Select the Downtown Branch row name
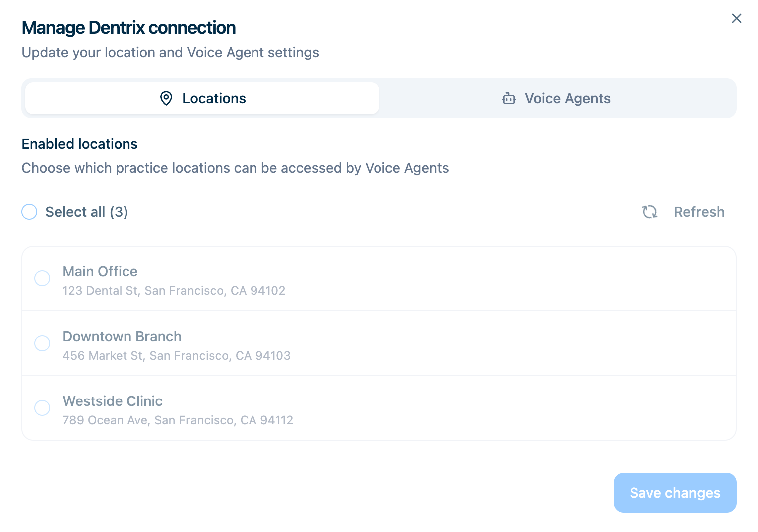Image resolution: width=758 pixels, height=532 pixels. [x=122, y=336]
